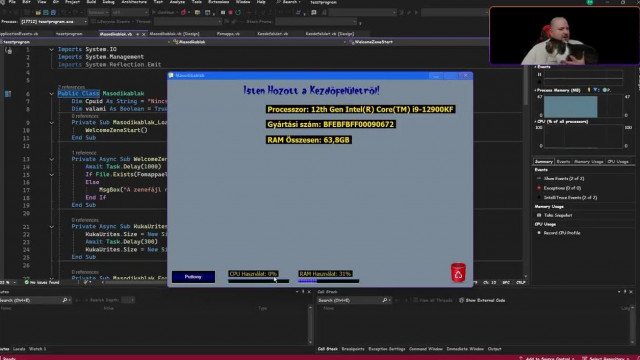Click Take Snapshot in Memory Usage section
This screenshot has width=640, height=360.
coord(558,215)
